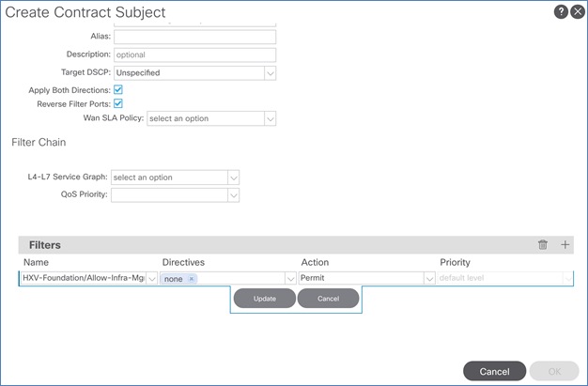Open the Directives dropdown arrow
This screenshot has width=588, height=386.
tap(290, 279)
